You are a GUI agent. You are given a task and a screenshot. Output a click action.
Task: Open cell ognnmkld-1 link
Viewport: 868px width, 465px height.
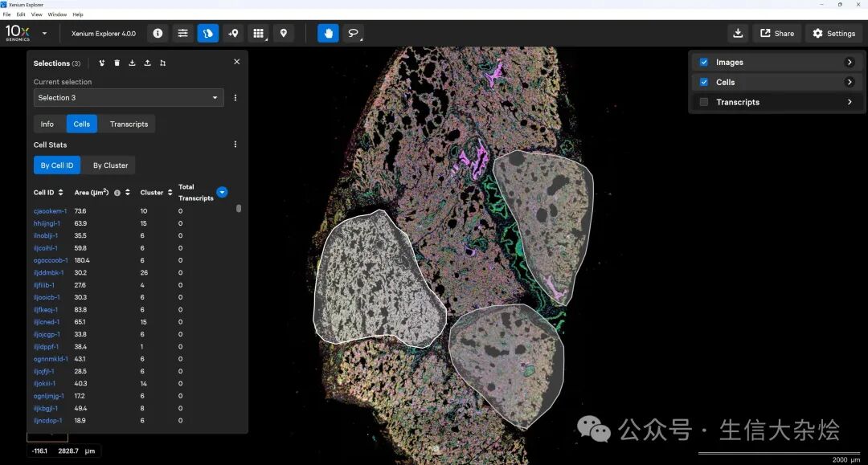[51, 359]
